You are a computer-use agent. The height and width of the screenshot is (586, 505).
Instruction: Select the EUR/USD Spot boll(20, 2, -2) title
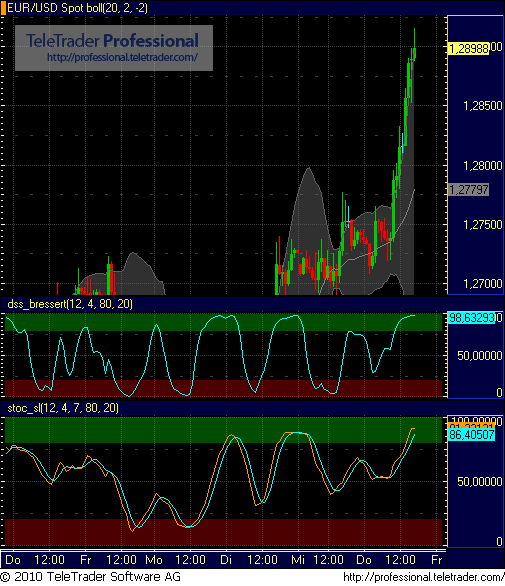click(x=77, y=8)
